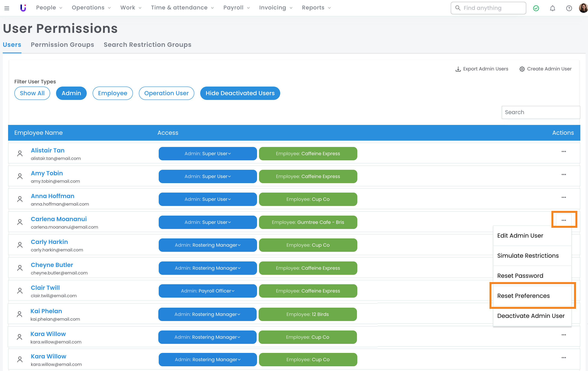Open Carly Harkin's profile link
The height and width of the screenshot is (371, 588).
[x=49, y=242]
